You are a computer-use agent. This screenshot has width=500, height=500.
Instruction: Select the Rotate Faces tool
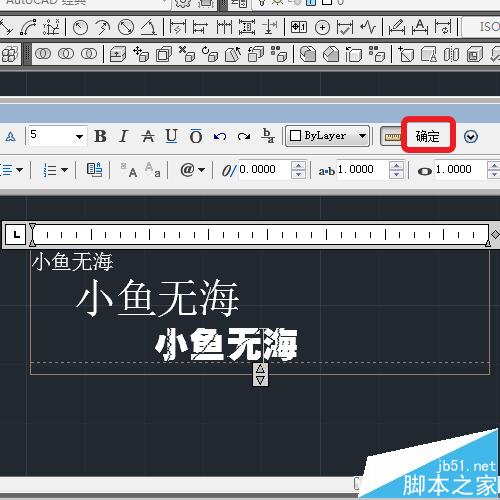(x=210, y=54)
